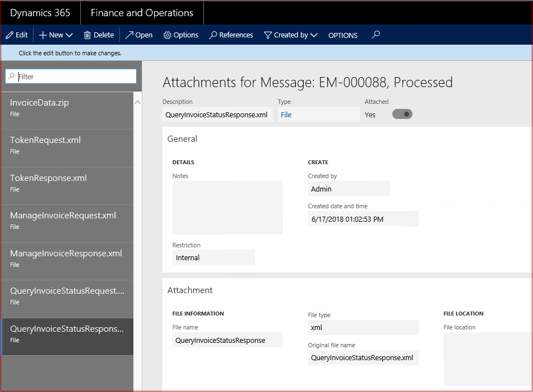Click Finance and Operations header
Screen dimensions: 533x392
142,13
